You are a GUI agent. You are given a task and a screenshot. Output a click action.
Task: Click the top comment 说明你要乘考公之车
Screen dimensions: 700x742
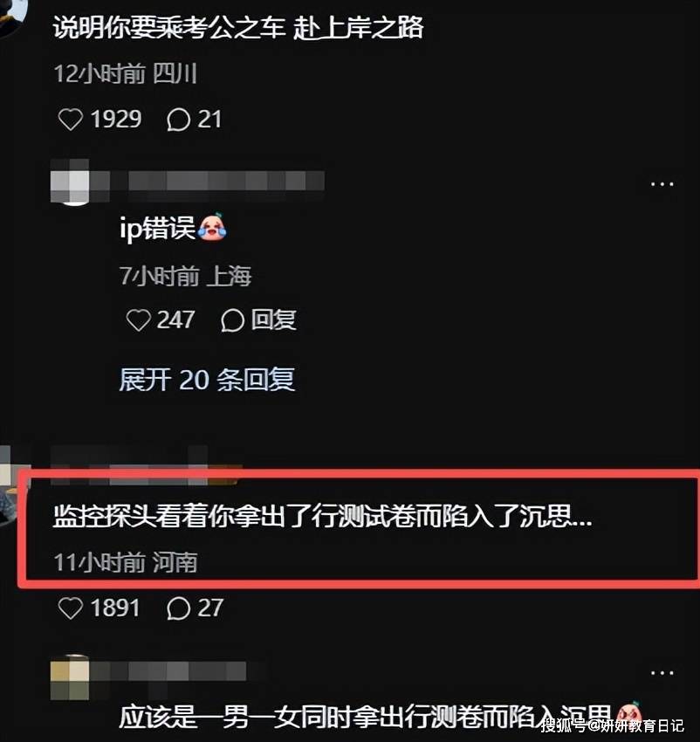pyautogui.click(x=238, y=27)
